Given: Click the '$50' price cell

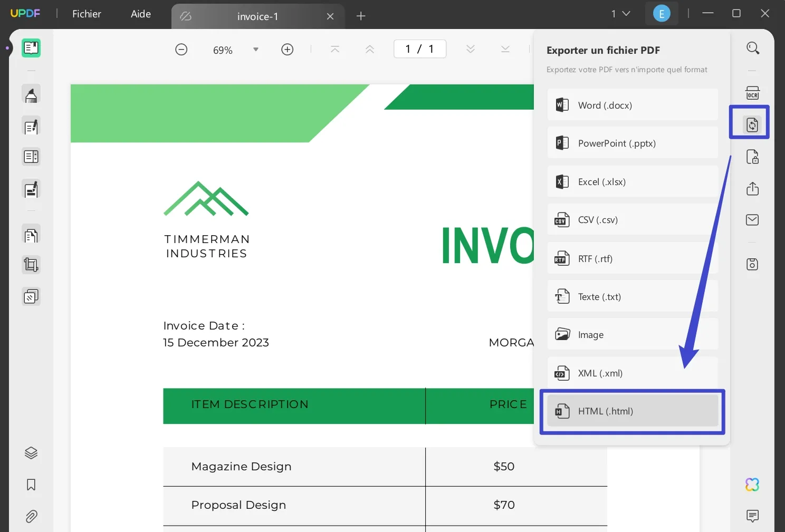Looking at the screenshot, I should click(x=504, y=467).
